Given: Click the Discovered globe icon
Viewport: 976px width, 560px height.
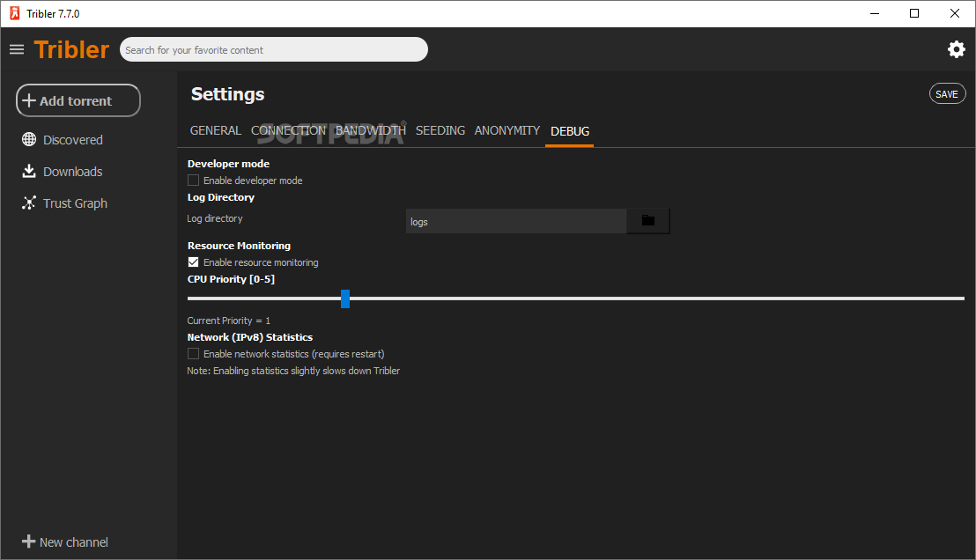Looking at the screenshot, I should coord(29,139).
